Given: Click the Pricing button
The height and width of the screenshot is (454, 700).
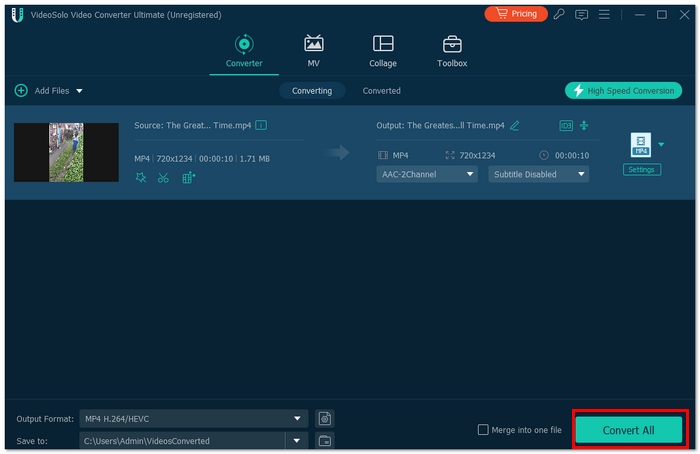Looking at the screenshot, I should (x=517, y=14).
